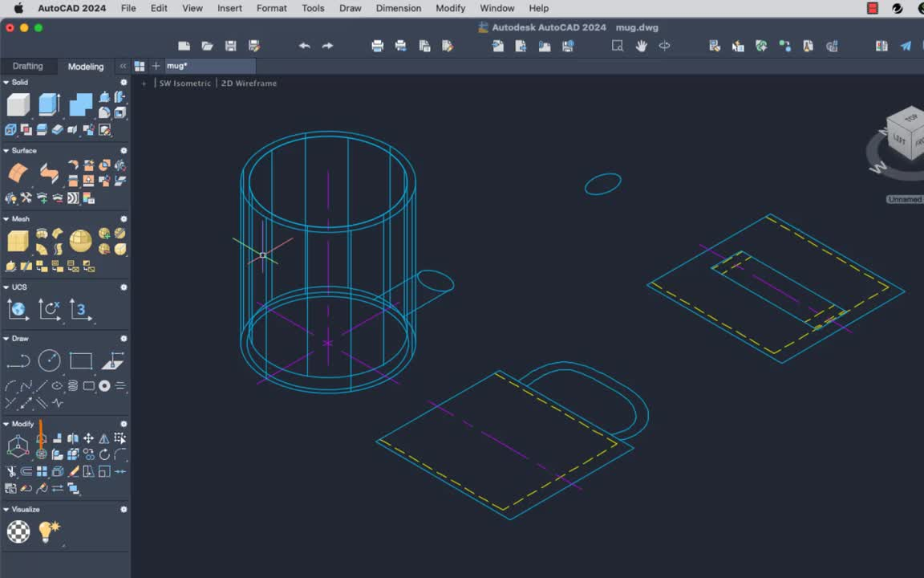Select the Rotate tool in Modify
The width and height of the screenshot is (924, 578).
(104, 454)
